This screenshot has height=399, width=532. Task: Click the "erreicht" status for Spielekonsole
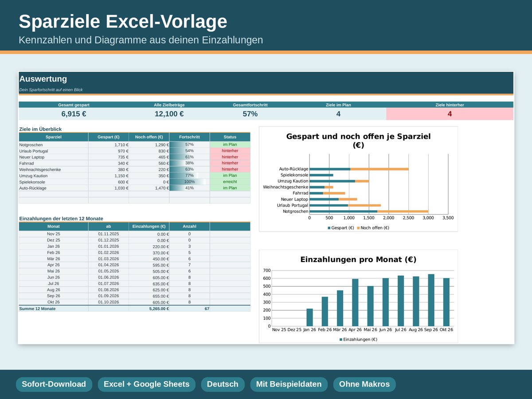230,182
